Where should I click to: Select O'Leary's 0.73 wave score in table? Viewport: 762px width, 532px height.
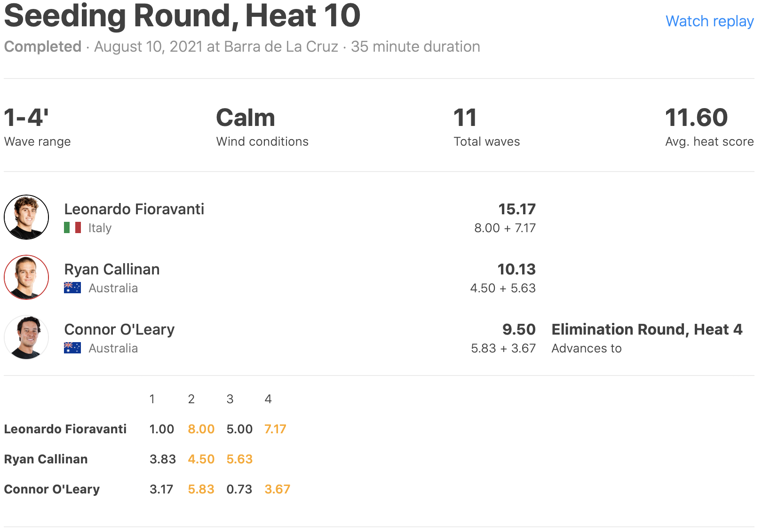pyautogui.click(x=239, y=489)
